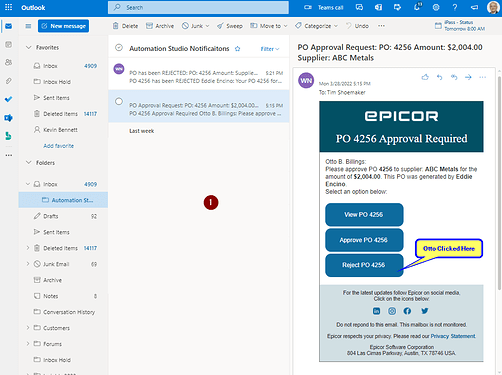Select the PO Approval Request message checkbox
502x375 pixels.
coord(119,101)
